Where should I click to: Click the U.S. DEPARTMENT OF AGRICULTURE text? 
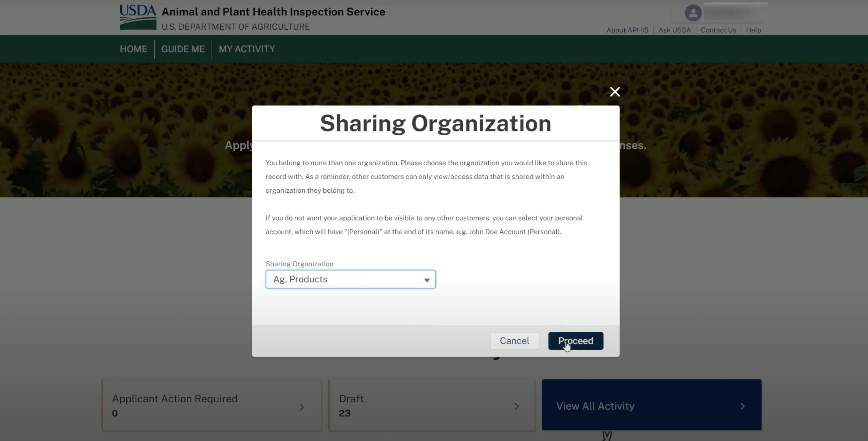click(236, 27)
